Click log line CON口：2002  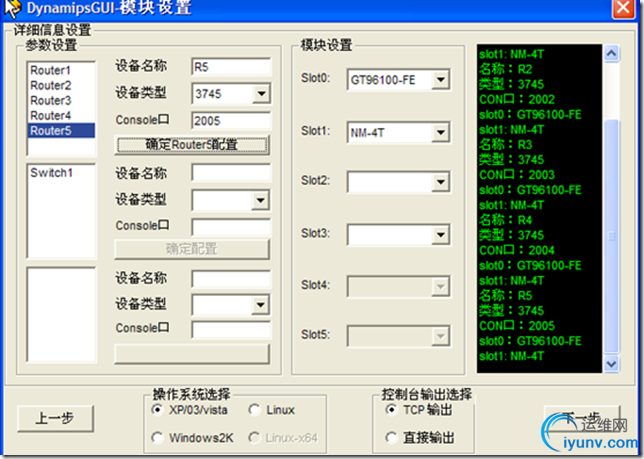tap(517, 99)
